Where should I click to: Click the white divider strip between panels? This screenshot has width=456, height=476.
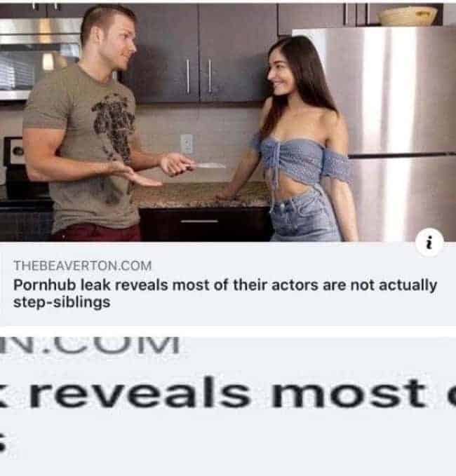tap(228, 331)
